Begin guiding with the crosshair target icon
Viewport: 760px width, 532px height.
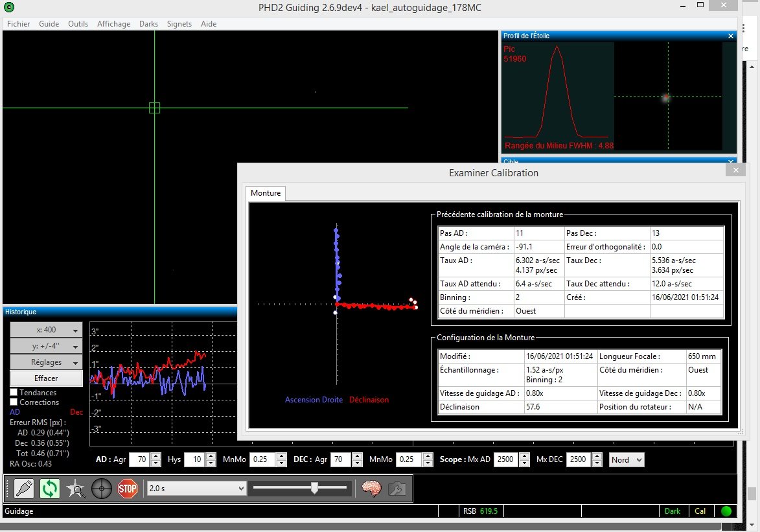pos(102,489)
